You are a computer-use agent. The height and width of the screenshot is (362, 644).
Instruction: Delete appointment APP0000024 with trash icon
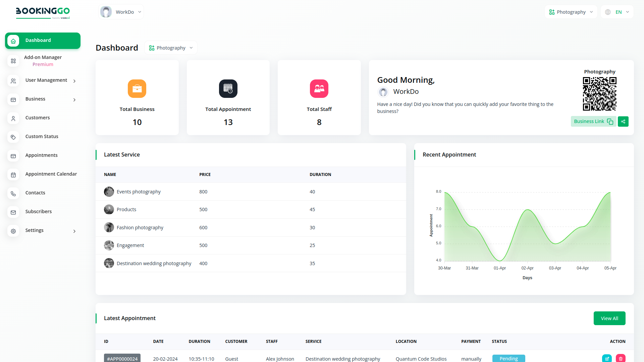pos(620,358)
